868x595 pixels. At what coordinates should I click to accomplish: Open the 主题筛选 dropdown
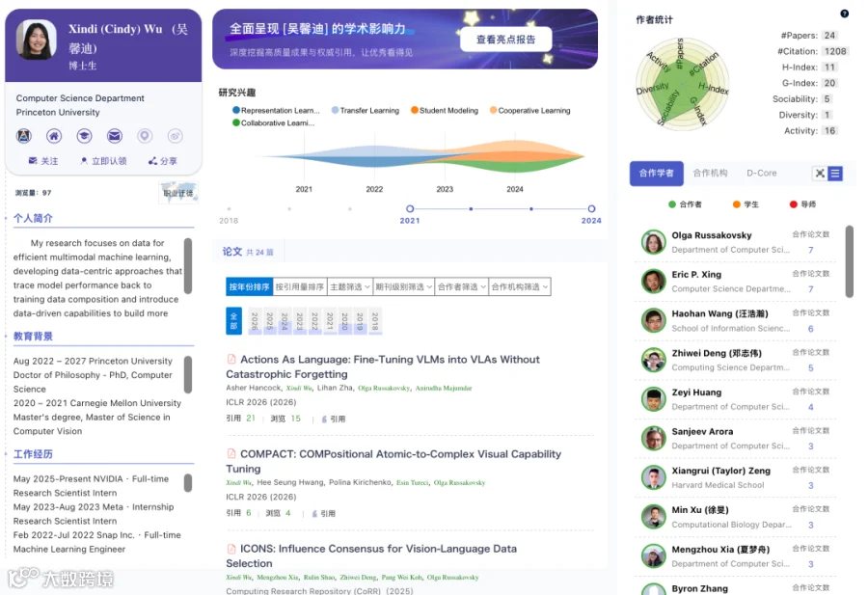coord(350,286)
